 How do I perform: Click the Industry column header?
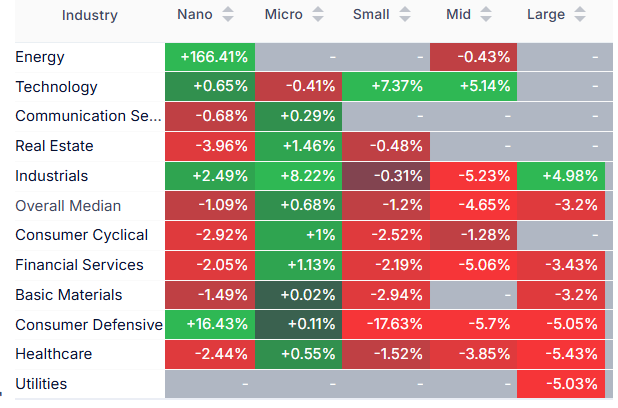tap(89, 15)
